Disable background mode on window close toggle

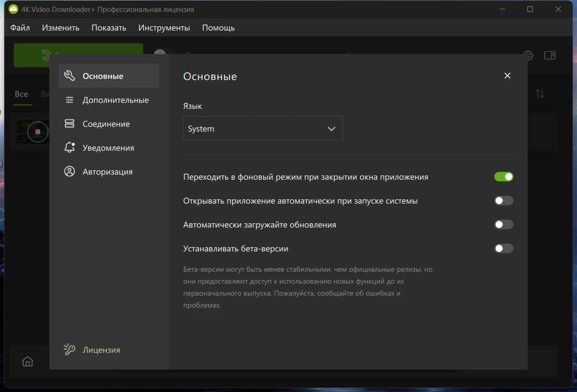(503, 177)
